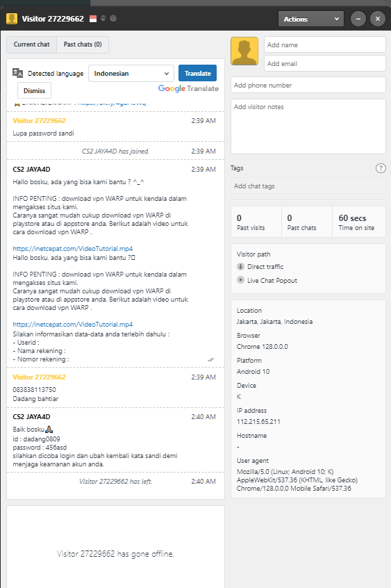Open the Tags help question mark icon
This screenshot has width=391, height=588.
coord(381,168)
